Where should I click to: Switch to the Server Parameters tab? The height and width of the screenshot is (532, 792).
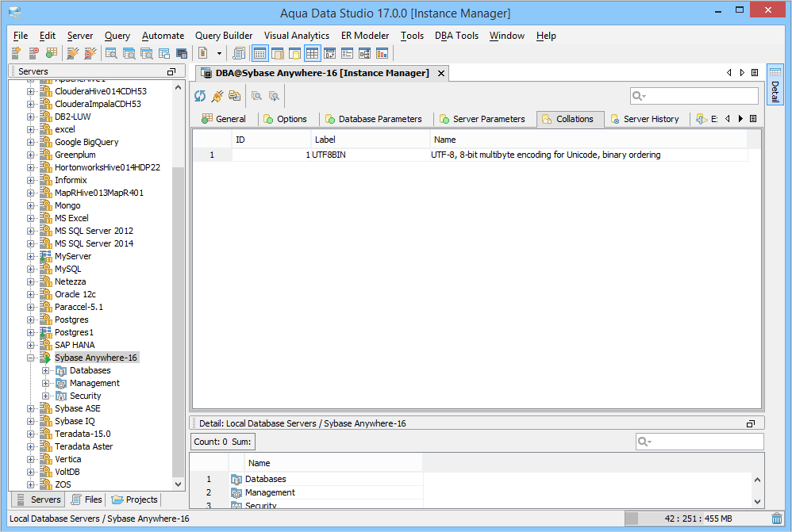coord(482,119)
